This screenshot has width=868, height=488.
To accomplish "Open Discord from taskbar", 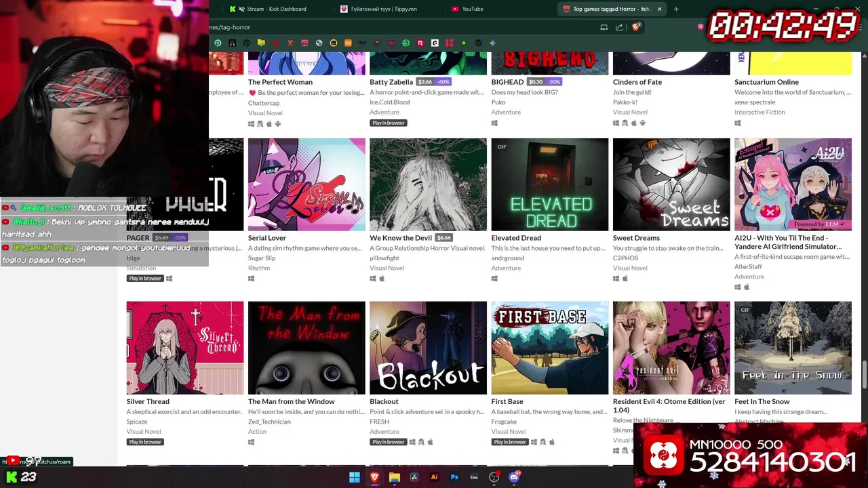I will click(515, 477).
